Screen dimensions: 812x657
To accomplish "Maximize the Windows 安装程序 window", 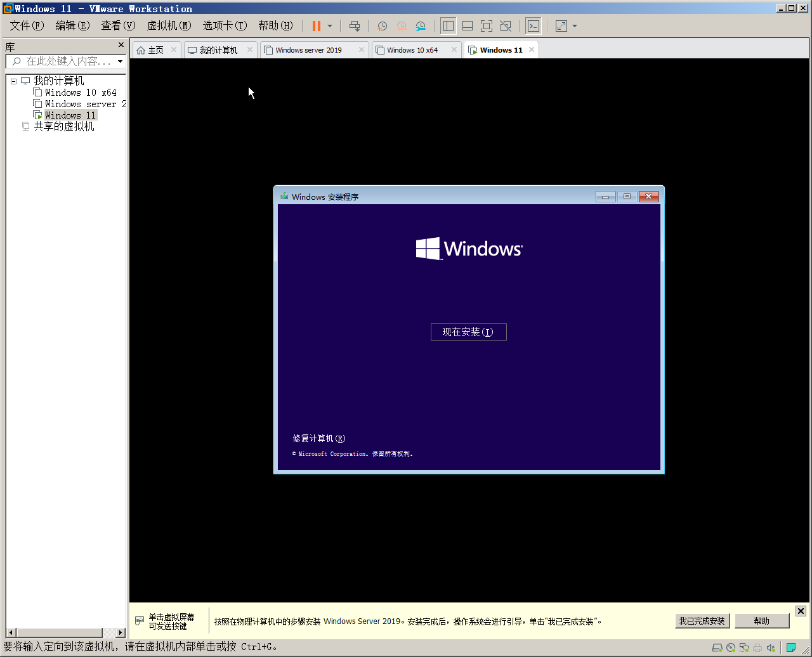I will (627, 197).
